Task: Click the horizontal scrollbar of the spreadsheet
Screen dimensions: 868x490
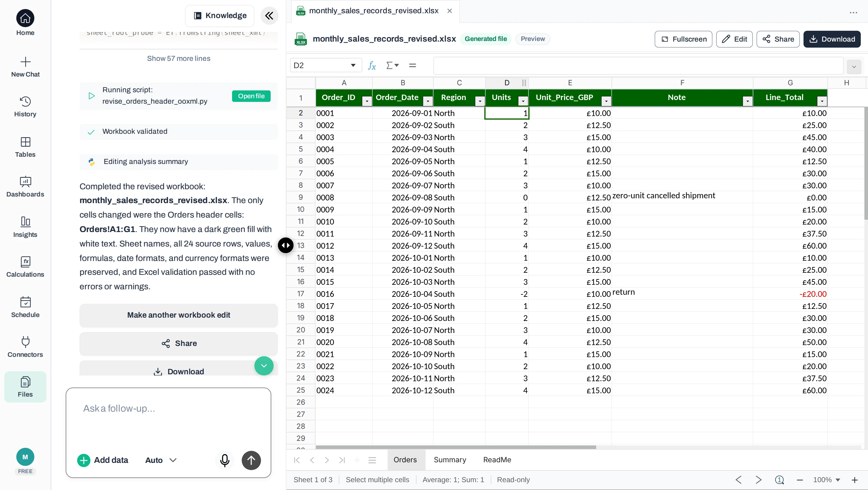Action: point(456,447)
